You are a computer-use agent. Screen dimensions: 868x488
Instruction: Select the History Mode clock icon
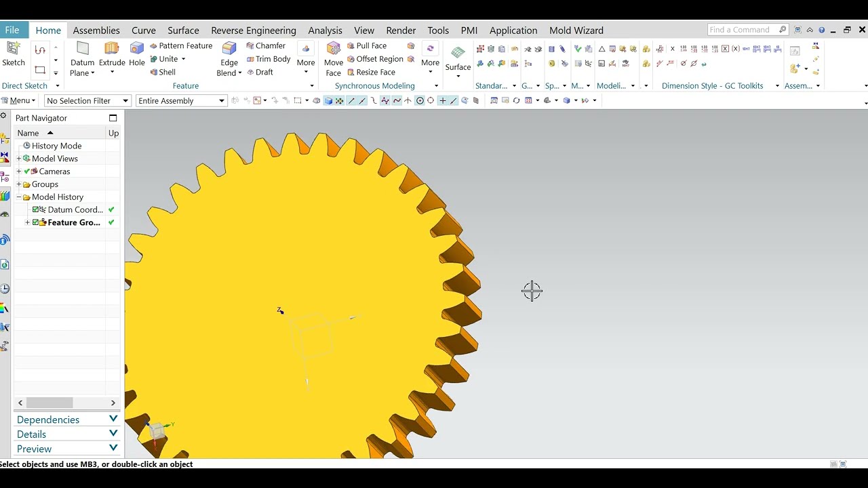27,146
